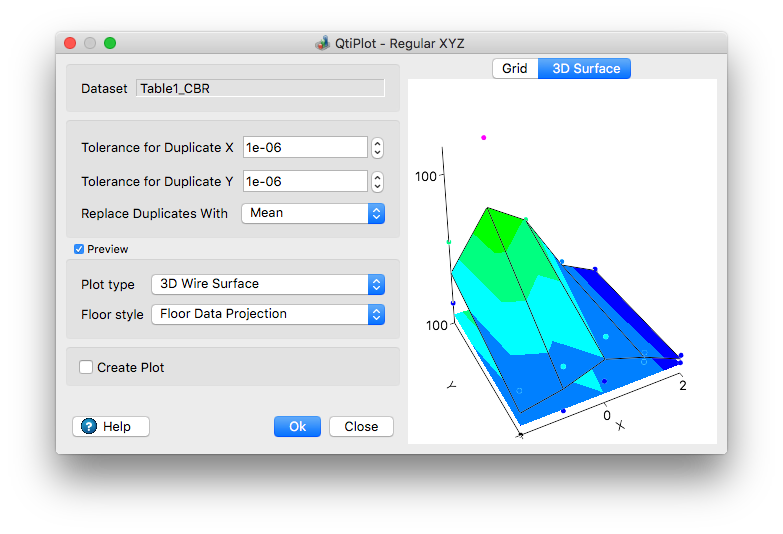Switch to the Grid tab
The width and height of the screenshot is (783, 534).
click(514, 69)
